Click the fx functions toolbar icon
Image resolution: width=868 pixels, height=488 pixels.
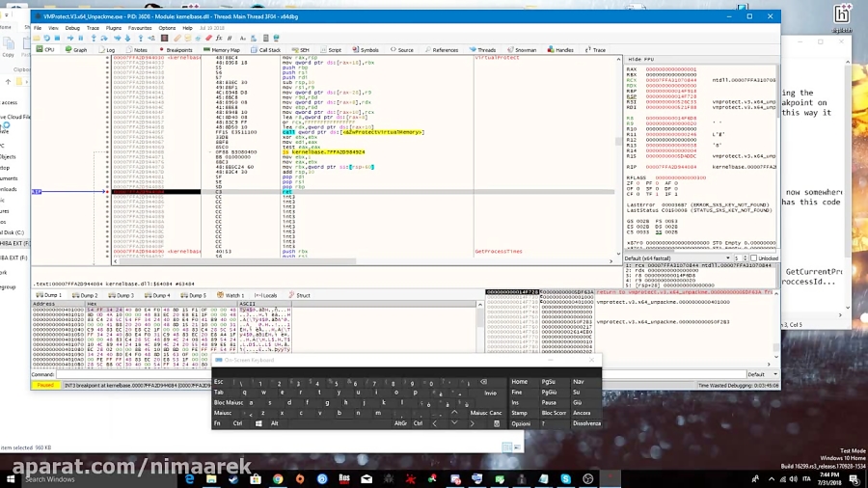click(219, 39)
